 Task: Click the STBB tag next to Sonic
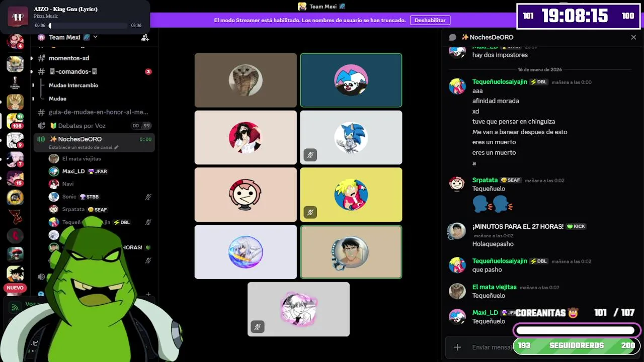(90, 197)
